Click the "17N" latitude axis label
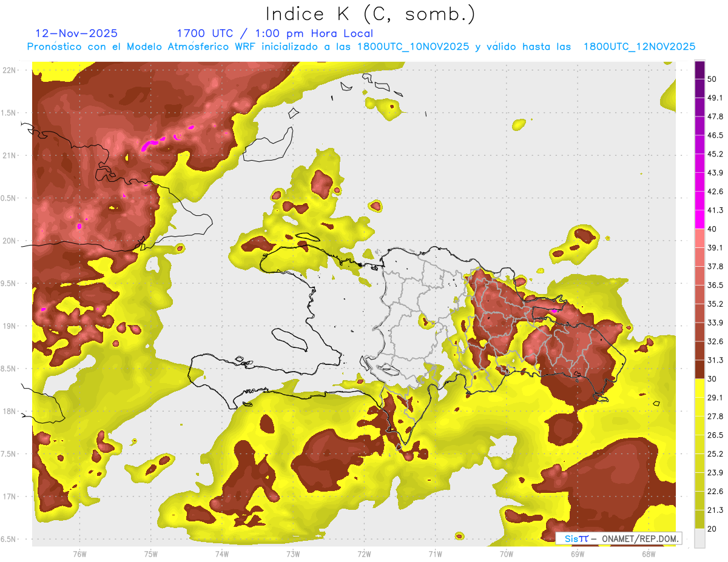The height and width of the screenshot is (562, 728). [10, 497]
